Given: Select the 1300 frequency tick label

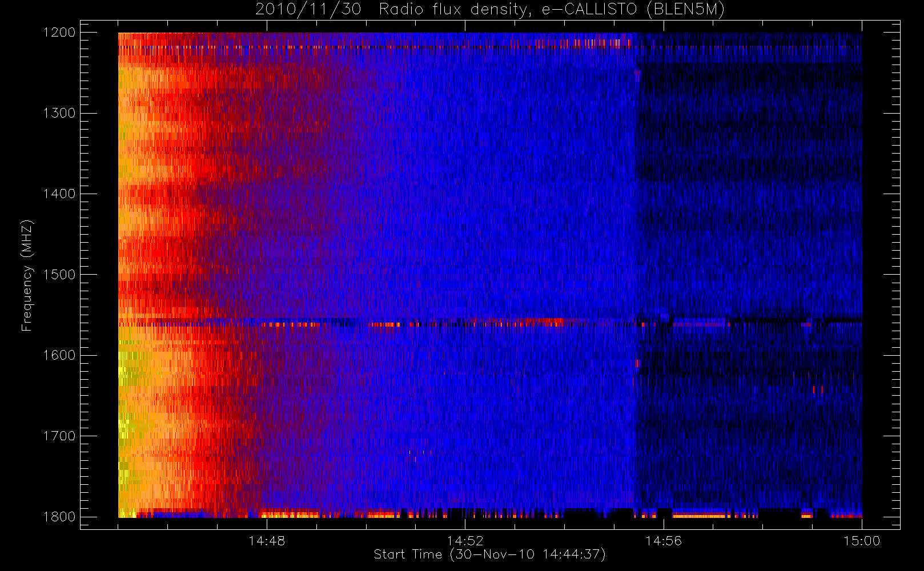Looking at the screenshot, I should click(59, 113).
